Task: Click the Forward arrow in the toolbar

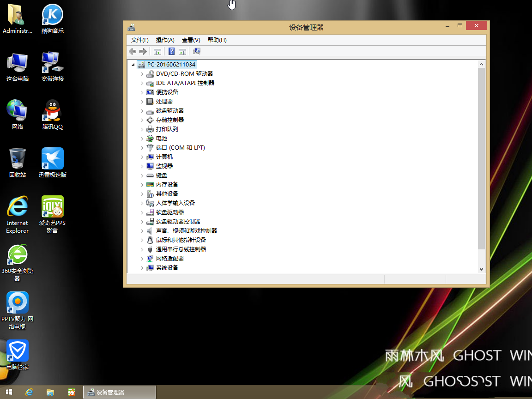Action: [x=143, y=51]
